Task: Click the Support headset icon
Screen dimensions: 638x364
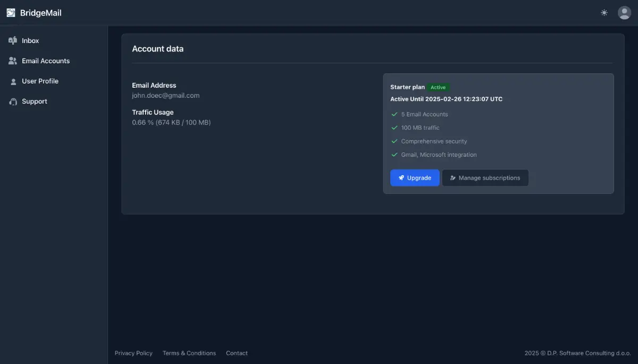Action: (13, 101)
